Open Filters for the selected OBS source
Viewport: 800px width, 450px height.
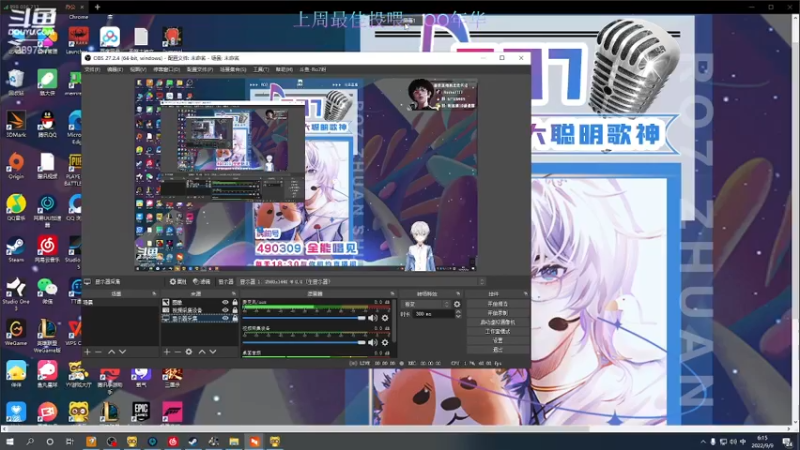pos(202,282)
